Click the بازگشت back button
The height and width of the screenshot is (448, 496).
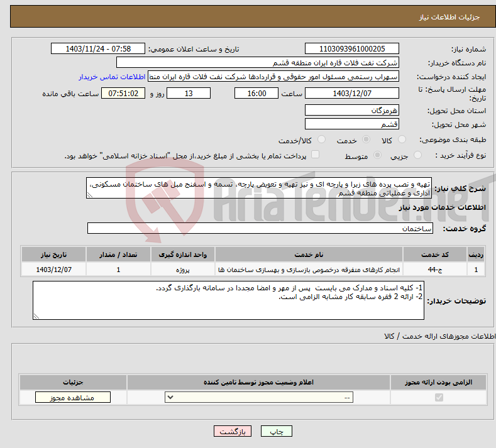click(x=233, y=431)
